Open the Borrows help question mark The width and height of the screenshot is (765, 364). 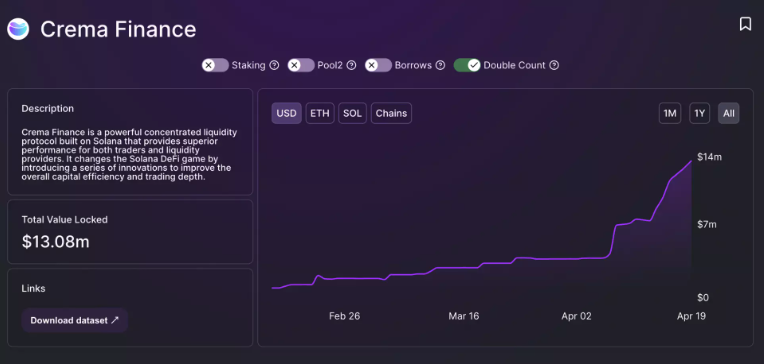[440, 65]
